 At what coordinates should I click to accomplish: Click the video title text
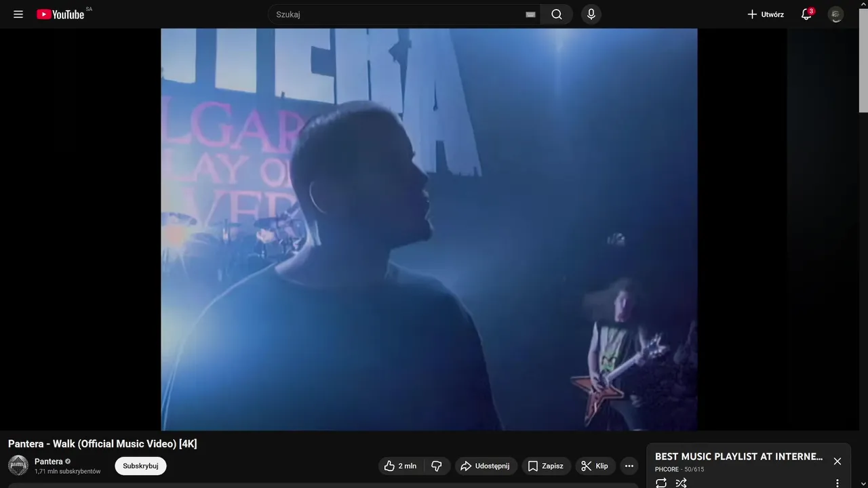tap(102, 444)
